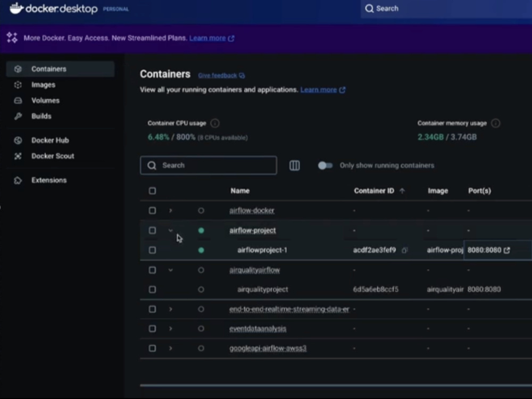Click the CPU usage info icon

click(x=215, y=123)
